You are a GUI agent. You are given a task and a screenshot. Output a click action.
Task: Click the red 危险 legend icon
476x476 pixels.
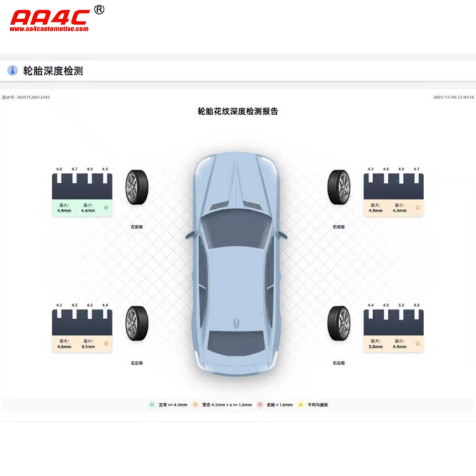click(260, 404)
